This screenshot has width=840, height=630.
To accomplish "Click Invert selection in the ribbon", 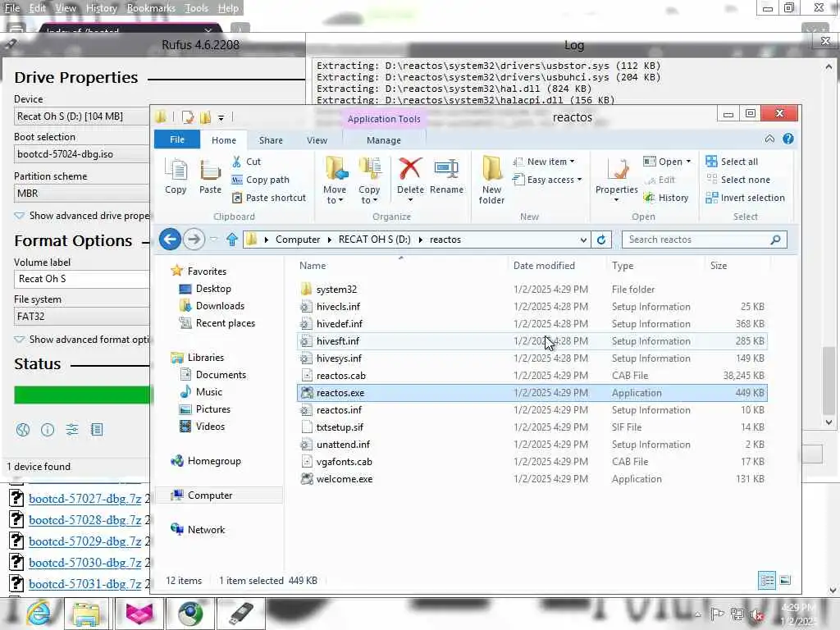I will click(x=745, y=198).
